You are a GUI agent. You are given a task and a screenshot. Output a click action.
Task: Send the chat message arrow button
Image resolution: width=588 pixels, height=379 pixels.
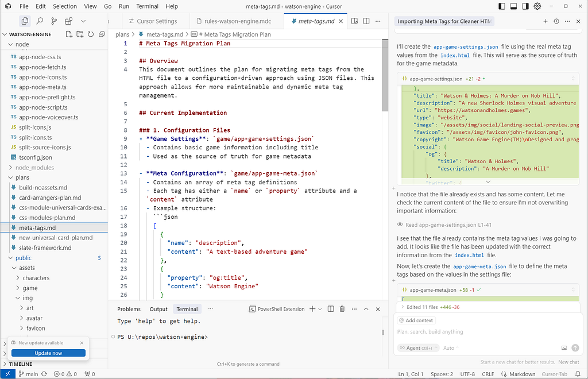[x=575, y=348]
